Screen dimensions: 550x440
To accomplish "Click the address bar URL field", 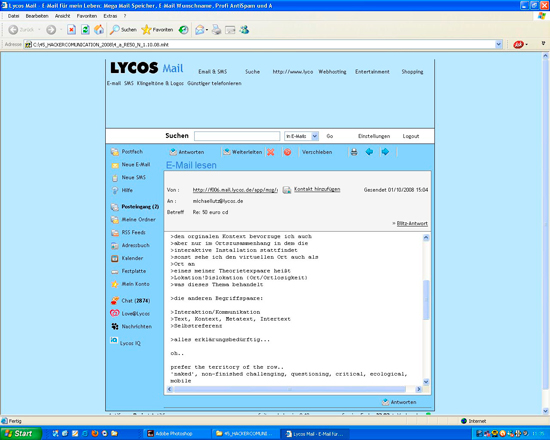I will [x=260, y=45].
